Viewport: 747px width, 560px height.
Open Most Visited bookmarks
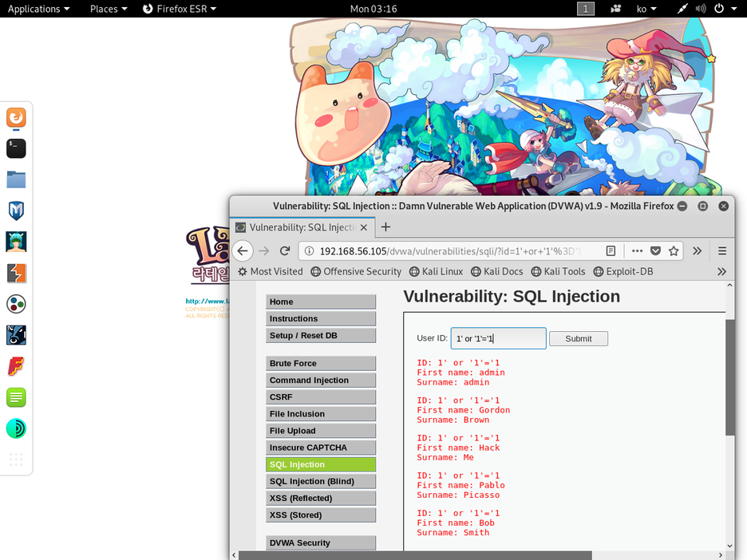point(270,271)
